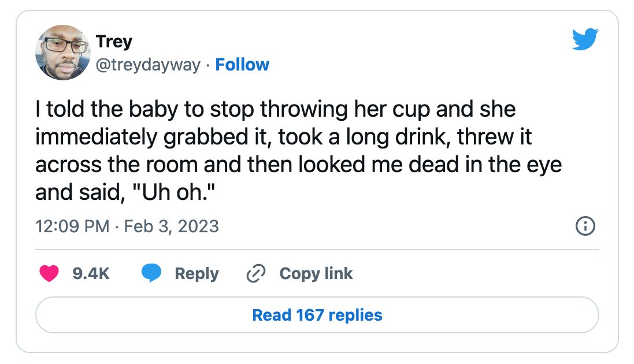Click the chain link icon
The image size is (634, 364).
(x=256, y=273)
